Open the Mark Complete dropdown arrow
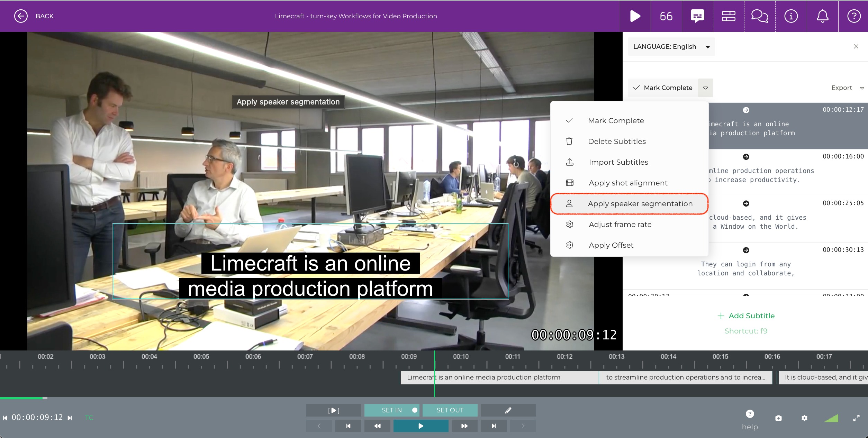The height and width of the screenshot is (438, 868). click(705, 88)
